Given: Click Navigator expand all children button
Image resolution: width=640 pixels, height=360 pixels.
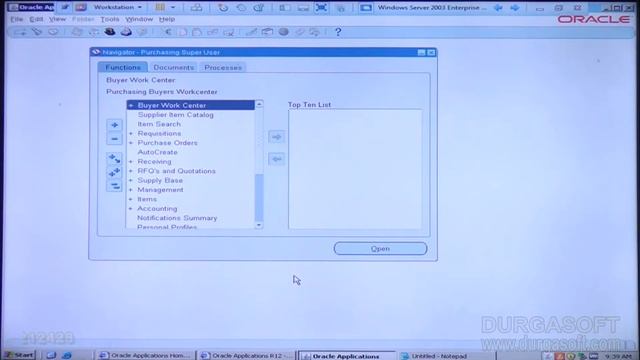Looking at the screenshot, I should tap(114, 158).
